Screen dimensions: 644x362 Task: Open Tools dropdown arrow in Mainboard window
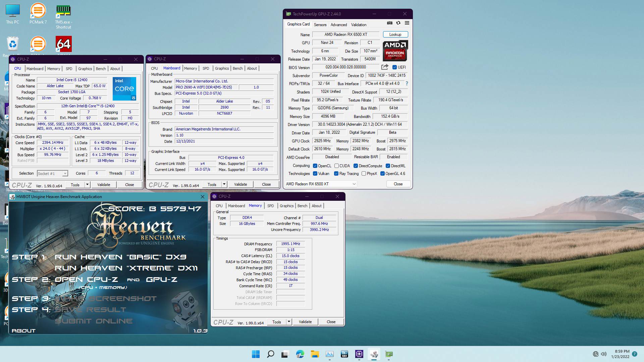[x=224, y=184]
